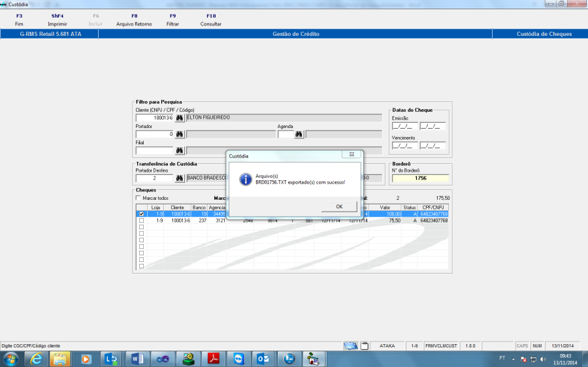588x367 pixels.
Task: Focus the Emissão end date field
Action: [433, 126]
